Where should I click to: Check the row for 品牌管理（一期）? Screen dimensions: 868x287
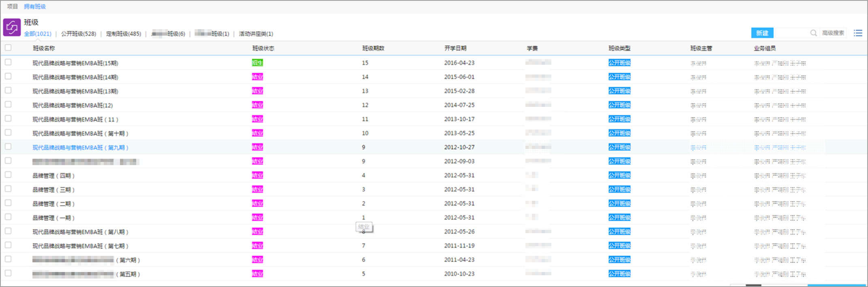click(8, 217)
